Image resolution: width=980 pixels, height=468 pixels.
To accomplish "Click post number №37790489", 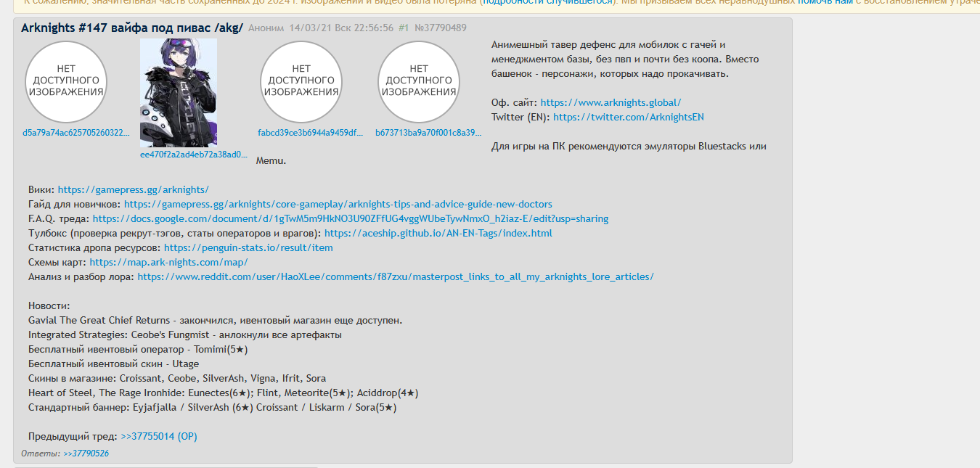I will click(x=441, y=28).
